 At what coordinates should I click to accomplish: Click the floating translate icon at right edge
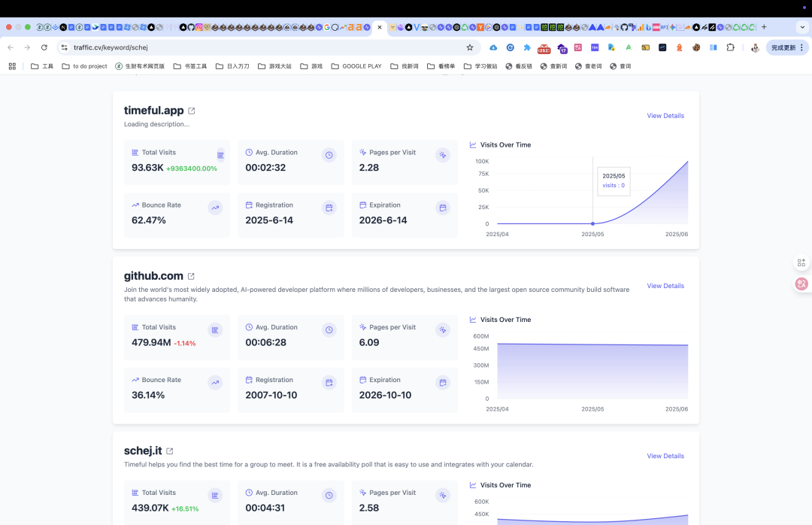(801, 284)
